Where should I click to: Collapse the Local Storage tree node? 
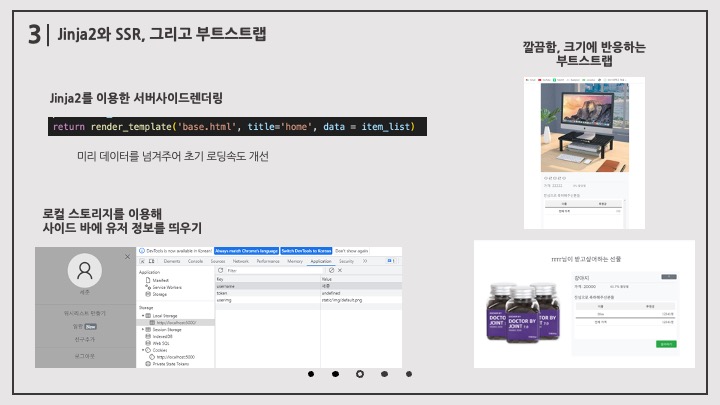click(x=143, y=316)
